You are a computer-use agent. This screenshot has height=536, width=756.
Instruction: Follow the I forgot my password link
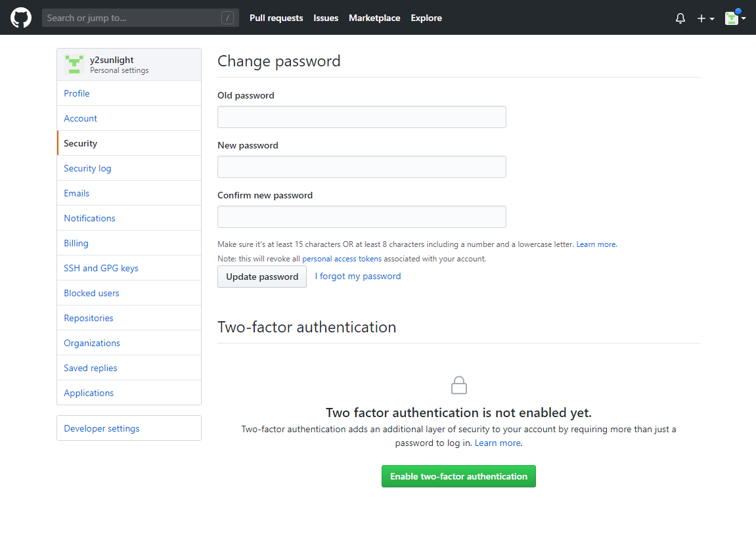(358, 276)
